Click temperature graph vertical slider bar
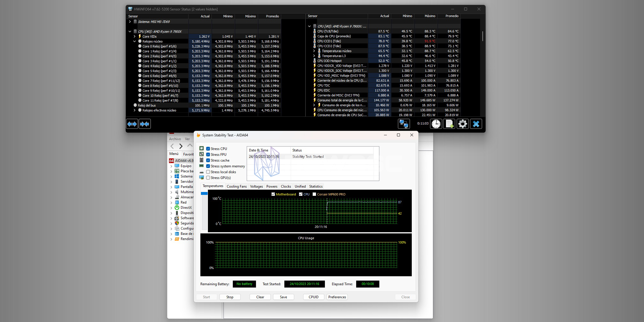This screenshot has width=644, height=322. click(204, 211)
